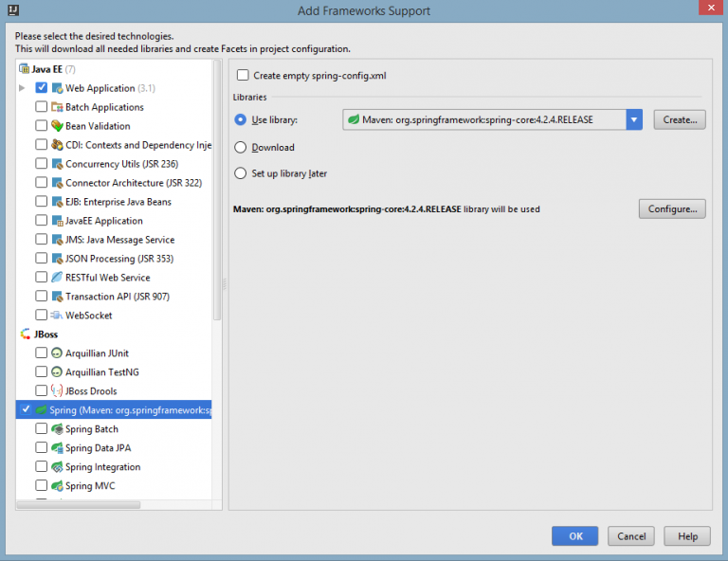Click the Spring MVC icon
728x561 pixels.
tap(57, 486)
